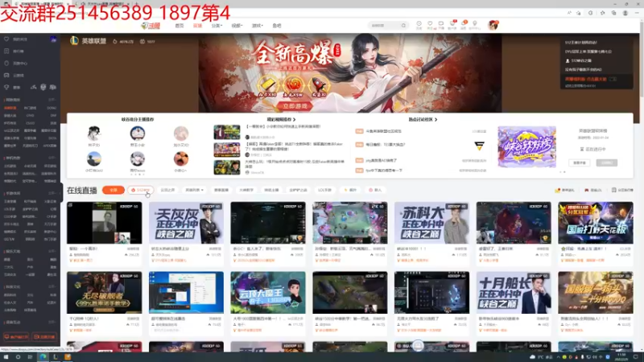
Task: Open the taskbar search circle icon
Action: 18,357
